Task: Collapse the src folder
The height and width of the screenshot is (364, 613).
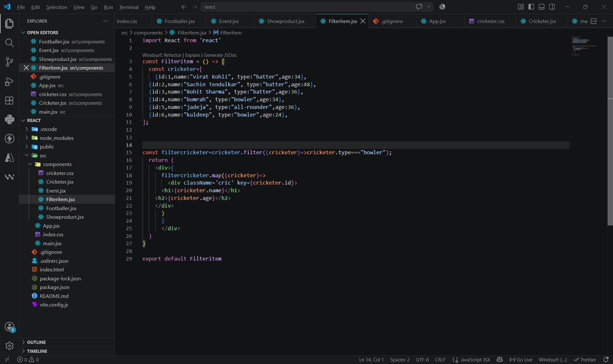Action: pos(27,155)
